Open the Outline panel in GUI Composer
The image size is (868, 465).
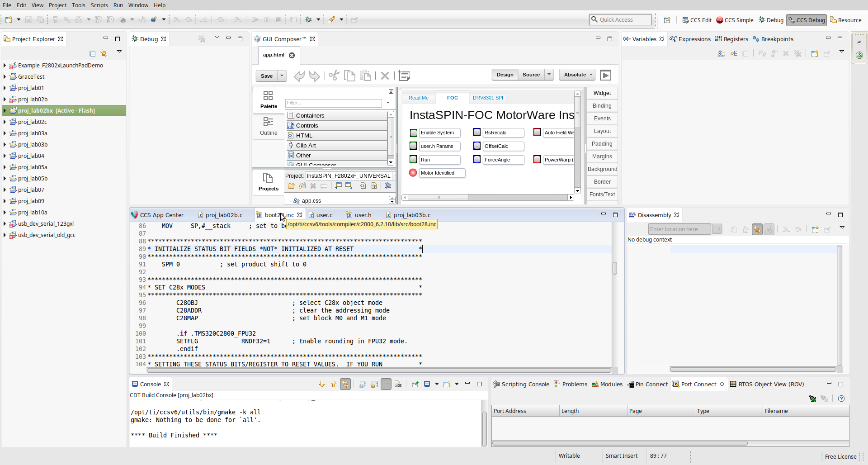tap(269, 126)
